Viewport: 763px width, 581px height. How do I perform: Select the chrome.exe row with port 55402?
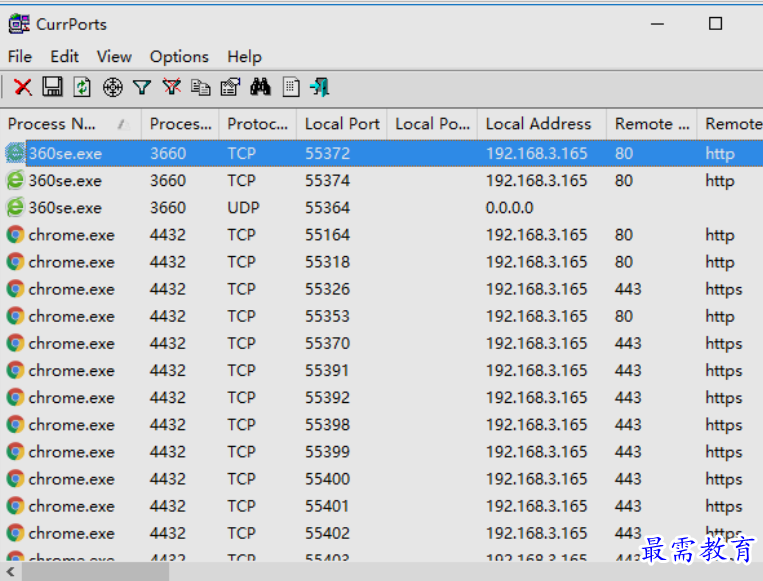(382, 533)
